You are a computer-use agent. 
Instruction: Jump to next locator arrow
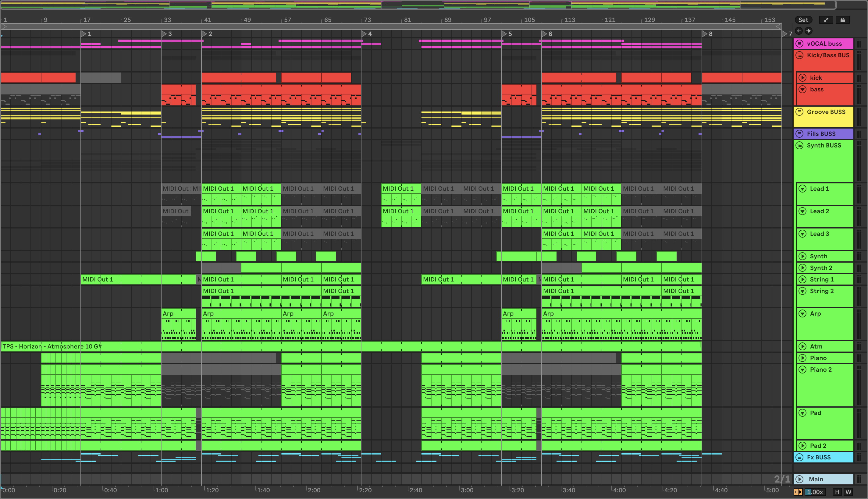[x=808, y=31]
